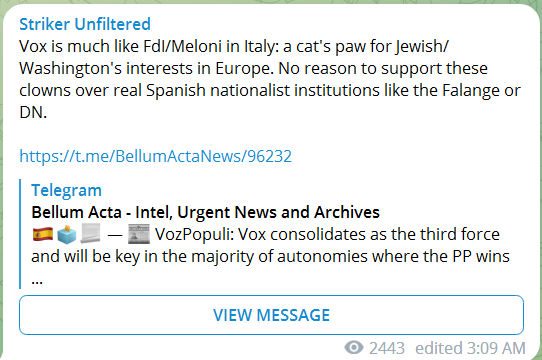The width and height of the screenshot is (542, 360).
Task: Click the newspaper emoji before VozPopuli
Action: [139, 234]
